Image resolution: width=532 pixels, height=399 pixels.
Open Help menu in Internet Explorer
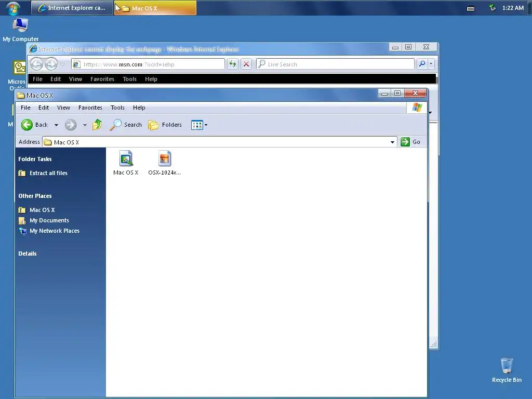pyautogui.click(x=151, y=79)
